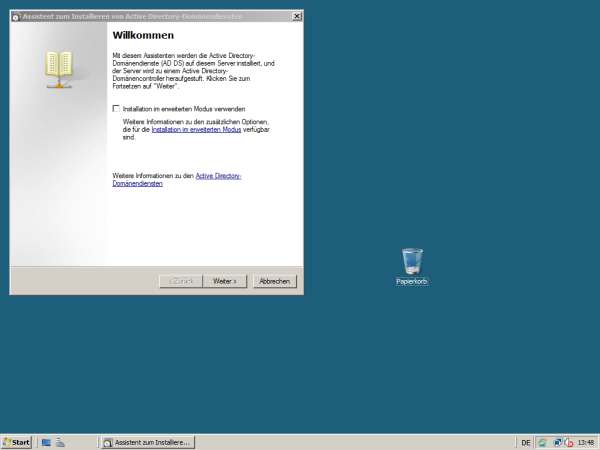Click the DE language indicator
Viewport: 600px width, 450px height.
pos(526,443)
